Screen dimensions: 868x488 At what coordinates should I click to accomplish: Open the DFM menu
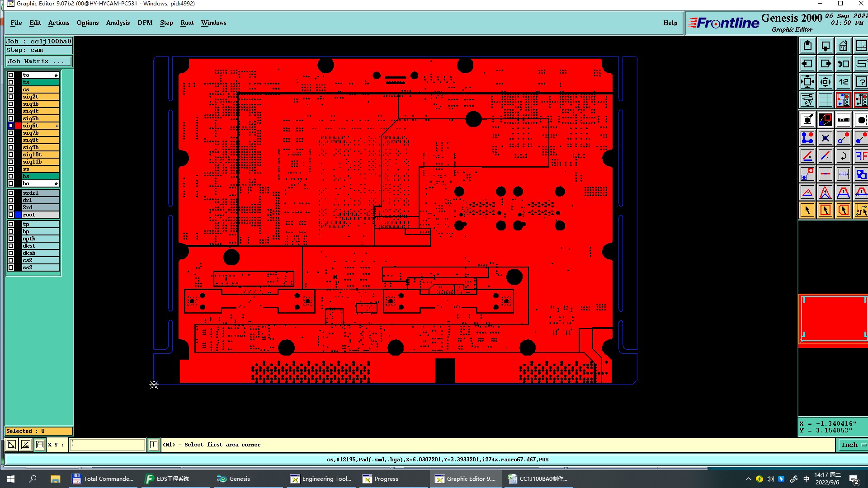tap(145, 23)
